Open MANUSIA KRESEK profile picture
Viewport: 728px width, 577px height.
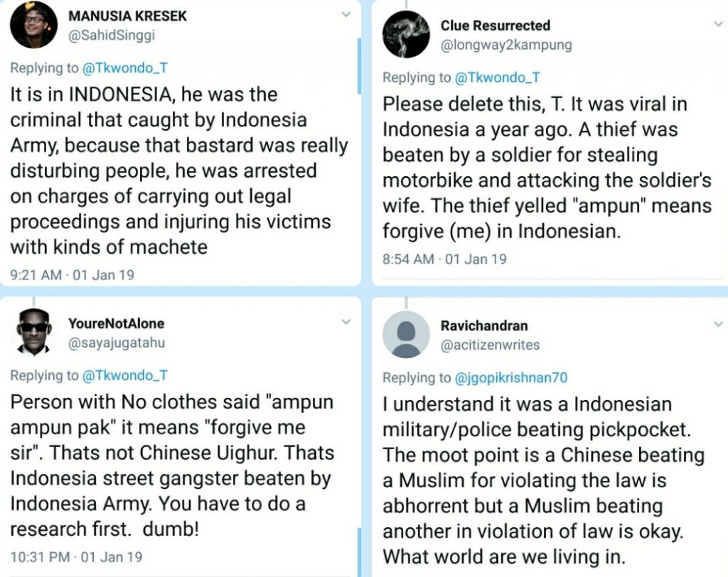[33, 25]
